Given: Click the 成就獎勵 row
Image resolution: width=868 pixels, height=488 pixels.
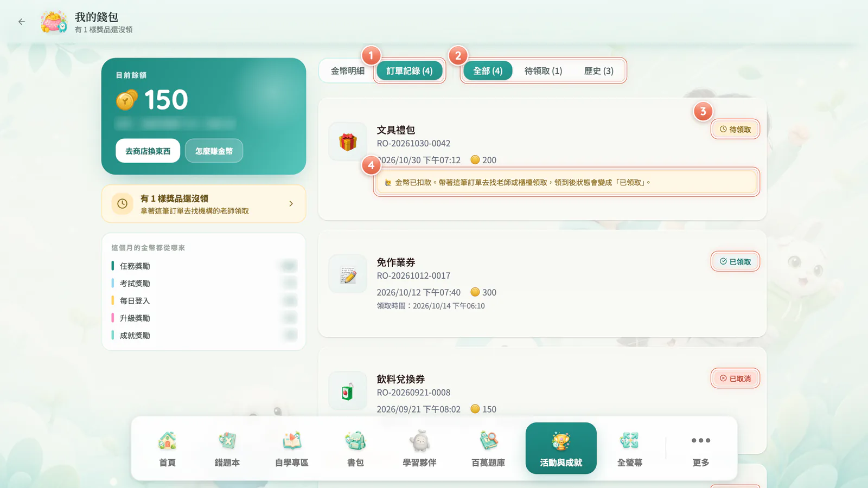Looking at the screenshot, I should pos(204,335).
